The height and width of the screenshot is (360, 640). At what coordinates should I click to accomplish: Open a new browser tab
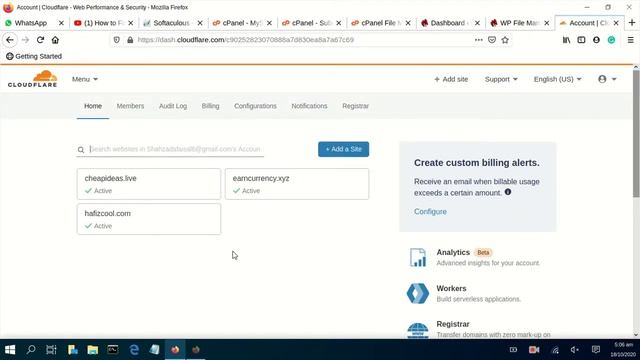pos(632,23)
